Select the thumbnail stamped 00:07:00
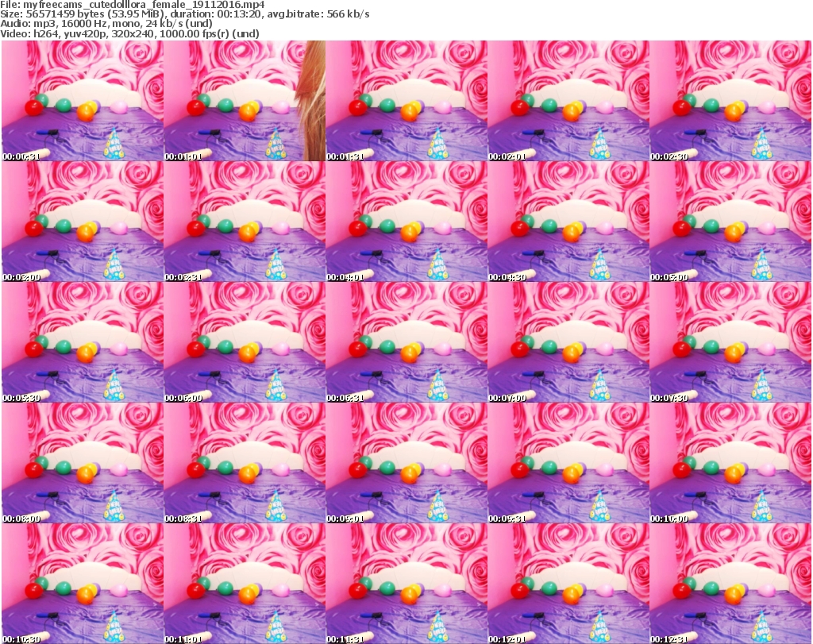 coord(568,342)
